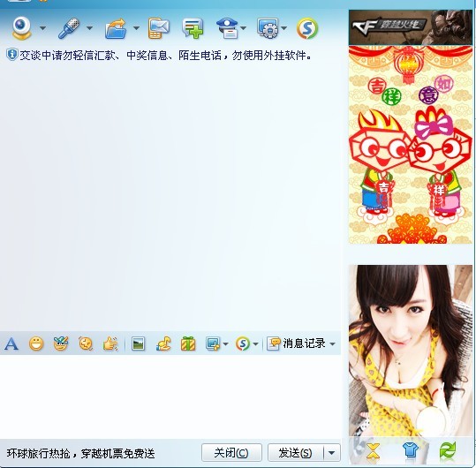This screenshot has width=476, height=468.
Task: Create a discussion group with plus icon
Action: [x=193, y=28]
